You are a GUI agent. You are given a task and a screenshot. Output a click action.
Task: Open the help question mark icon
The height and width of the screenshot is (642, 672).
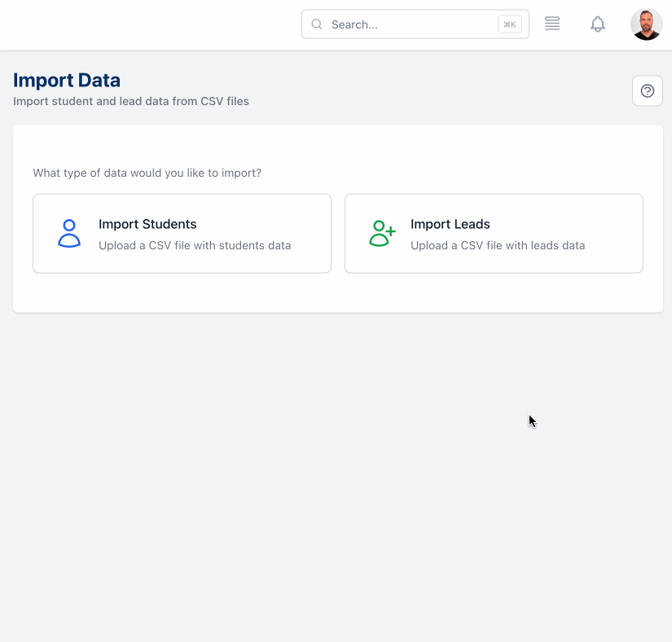click(647, 90)
